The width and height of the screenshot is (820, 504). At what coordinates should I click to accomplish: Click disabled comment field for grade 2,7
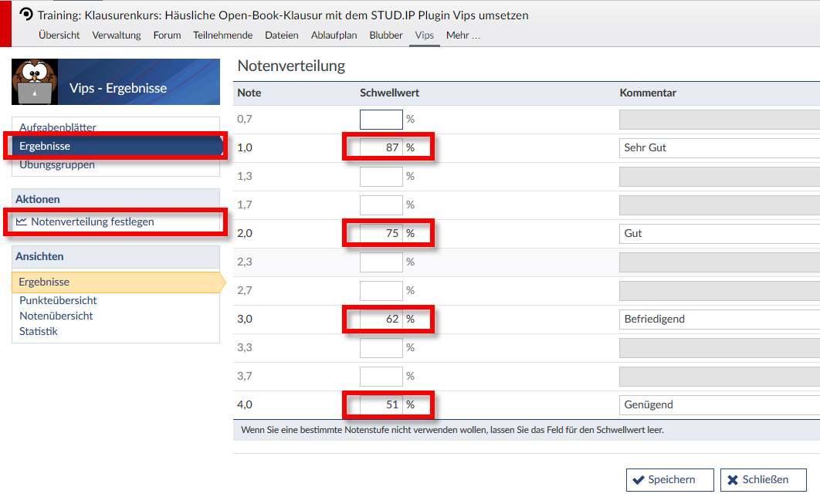720,291
